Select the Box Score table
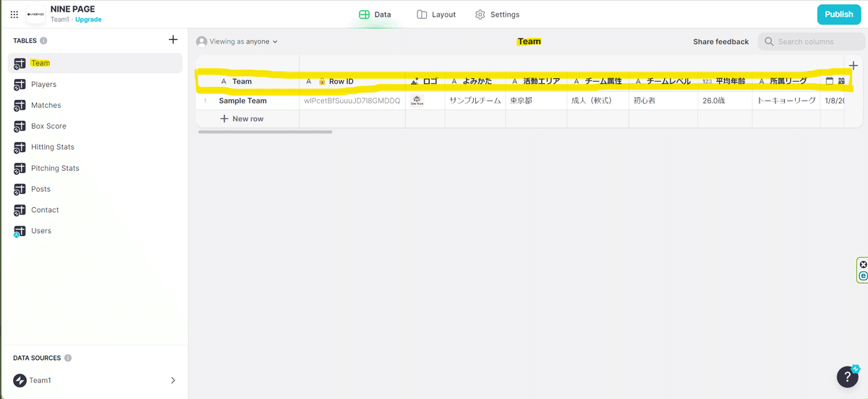 95,126
